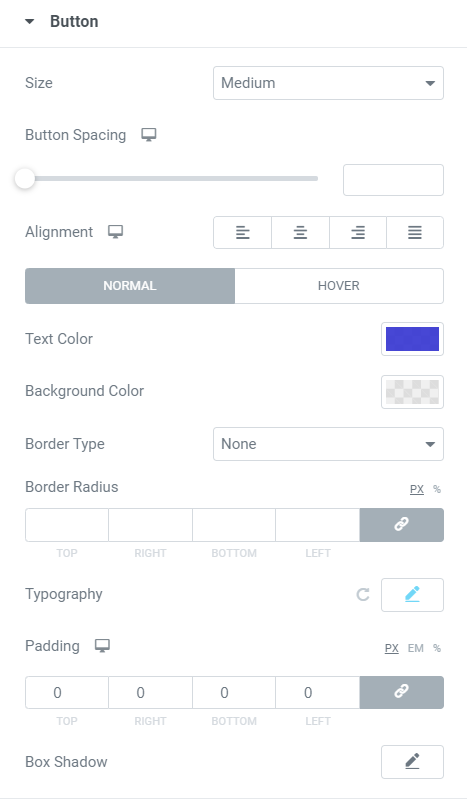Open the Size dropdown showing Medium
The width and height of the screenshot is (467, 806).
[328, 83]
